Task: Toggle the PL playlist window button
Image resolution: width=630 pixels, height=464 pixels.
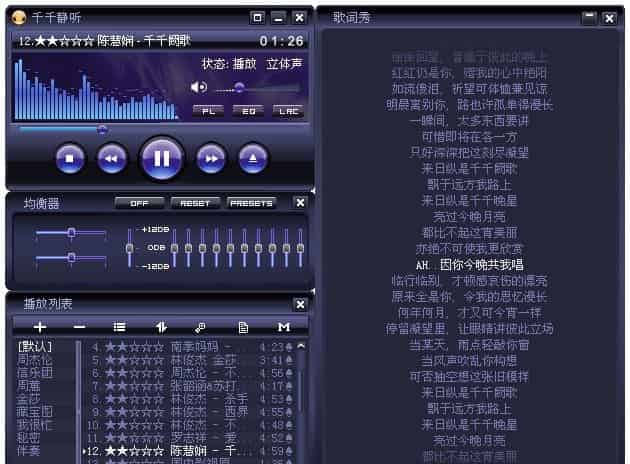Action: [208, 111]
